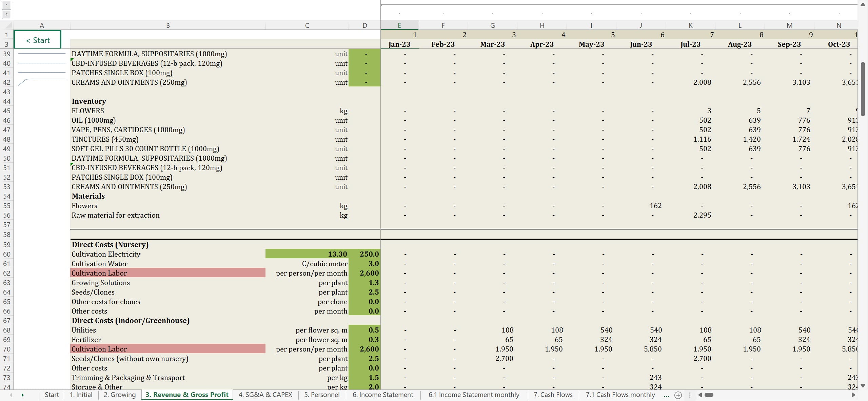Select row header 55
The height and width of the screenshot is (401, 868).
coord(6,206)
